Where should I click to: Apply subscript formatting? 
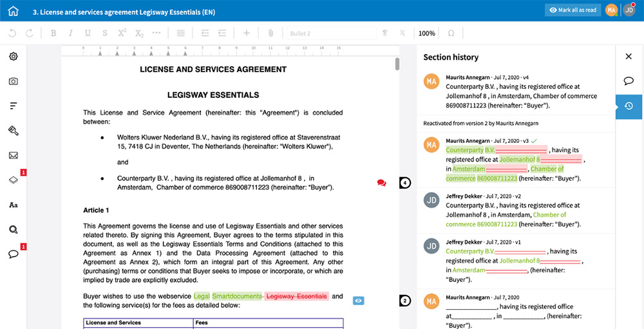pos(139,33)
